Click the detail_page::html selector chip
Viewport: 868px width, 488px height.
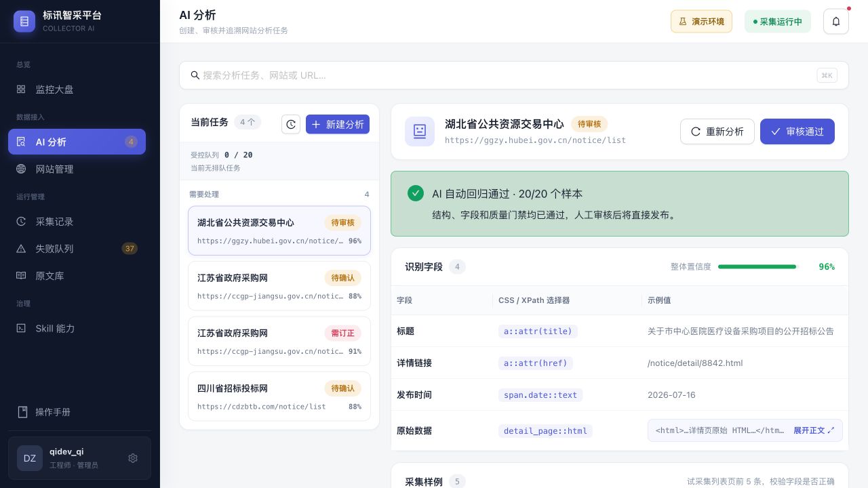pyautogui.click(x=545, y=431)
